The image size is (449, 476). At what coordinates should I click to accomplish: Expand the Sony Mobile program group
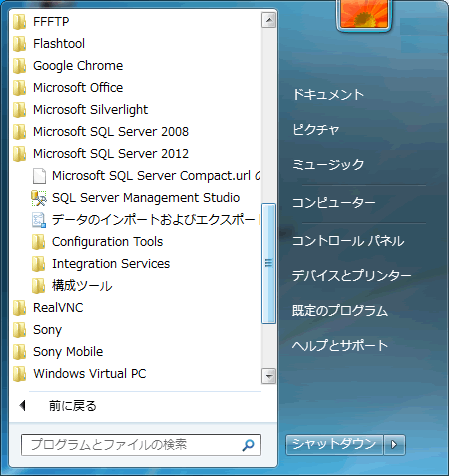68,352
